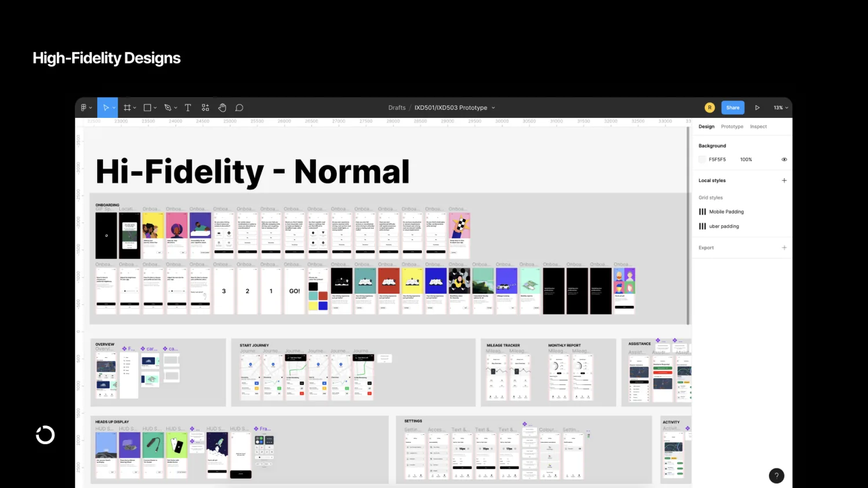The height and width of the screenshot is (488, 868).
Task: Select the GO! countdown frame thumbnail
Action: click(x=295, y=291)
